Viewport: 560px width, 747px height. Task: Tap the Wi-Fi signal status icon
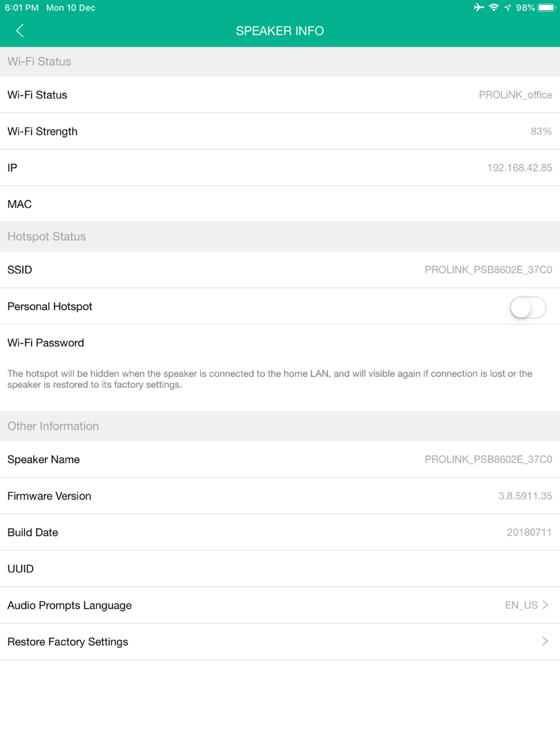pos(493,8)
